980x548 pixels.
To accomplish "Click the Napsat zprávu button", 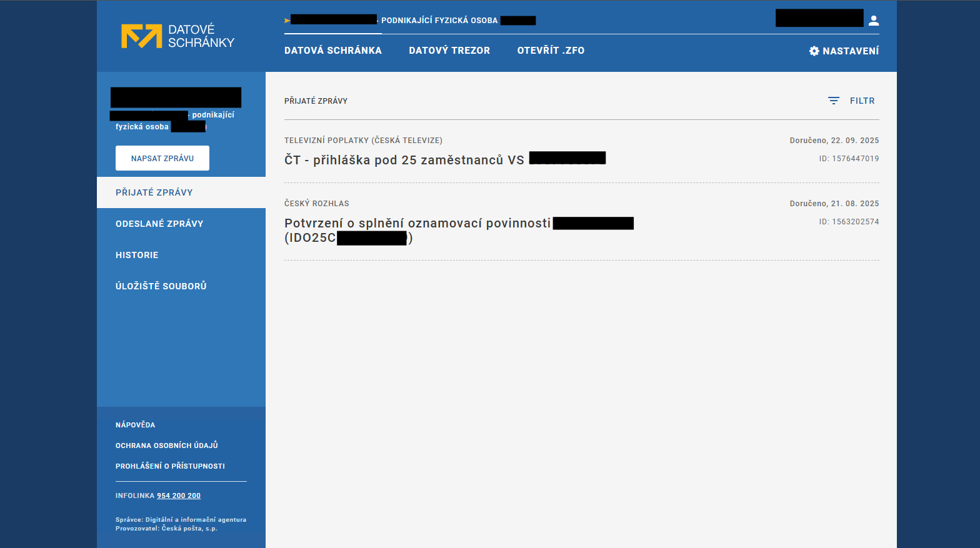I will point(162,158).
